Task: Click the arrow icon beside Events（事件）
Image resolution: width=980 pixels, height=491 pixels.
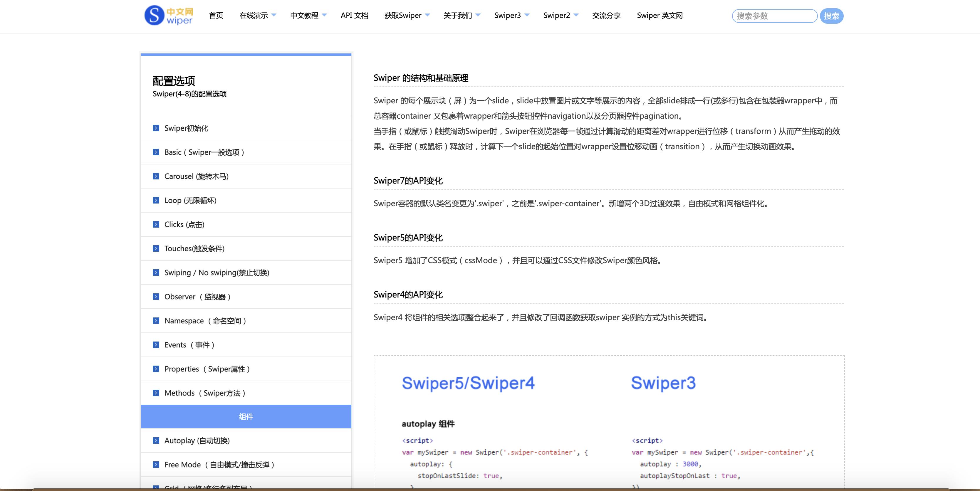Action: click(x=156, y=345)
